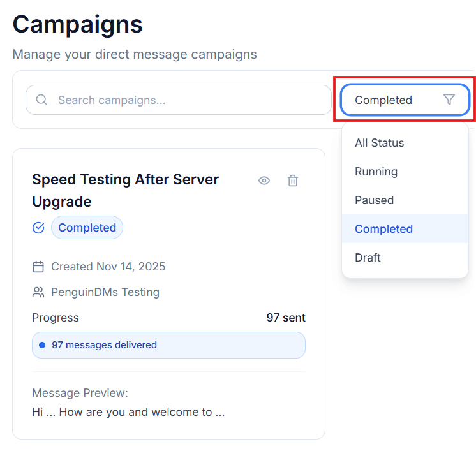
Task: Click the funnel filter icon
Action: pyautogui.click(x=449, y=100)
